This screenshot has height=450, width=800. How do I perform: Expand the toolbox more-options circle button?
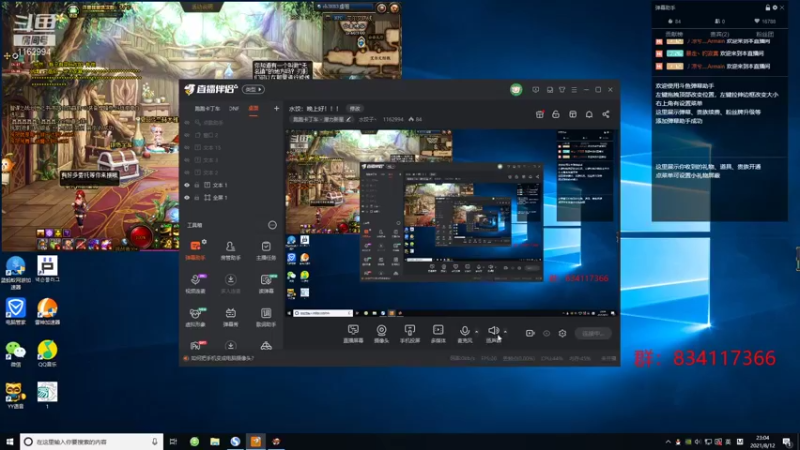[272, 225]
